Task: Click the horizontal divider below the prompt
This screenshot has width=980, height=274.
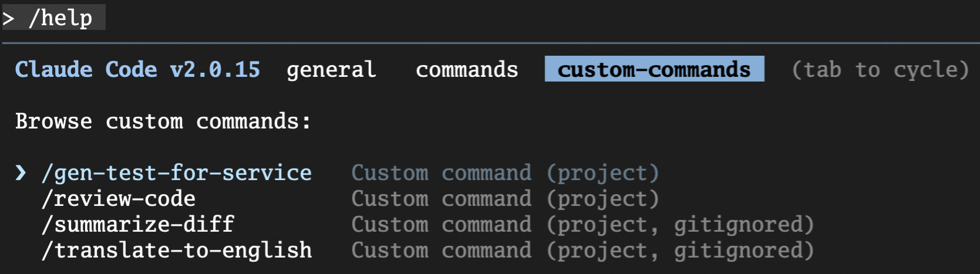Action: point(490,43)
